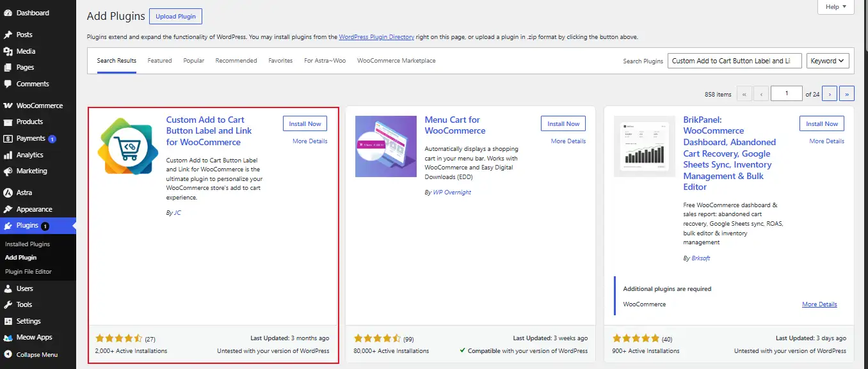The image size is (868, 369).
Task: Open BrikPanel plugin title link
Action: click(x=730, y=153)
